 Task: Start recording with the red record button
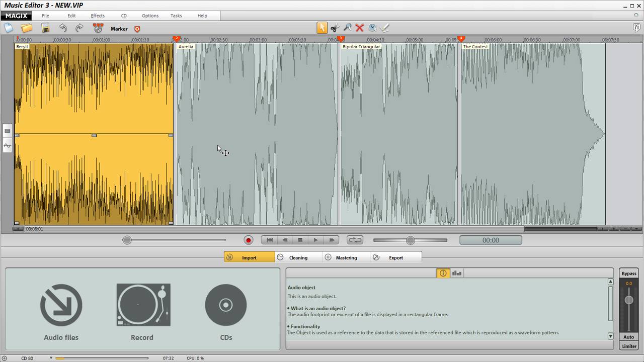[x=248, y=240]
